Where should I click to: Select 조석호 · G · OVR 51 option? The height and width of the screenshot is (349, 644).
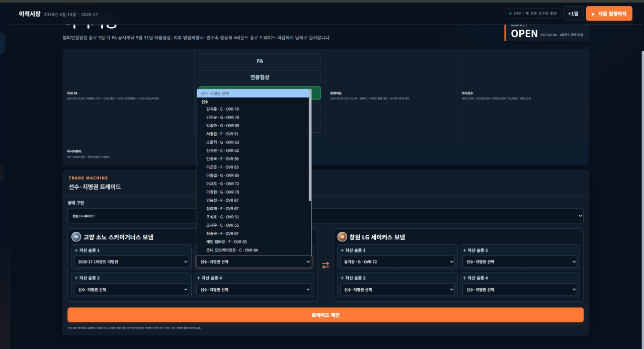click(253, 217)
